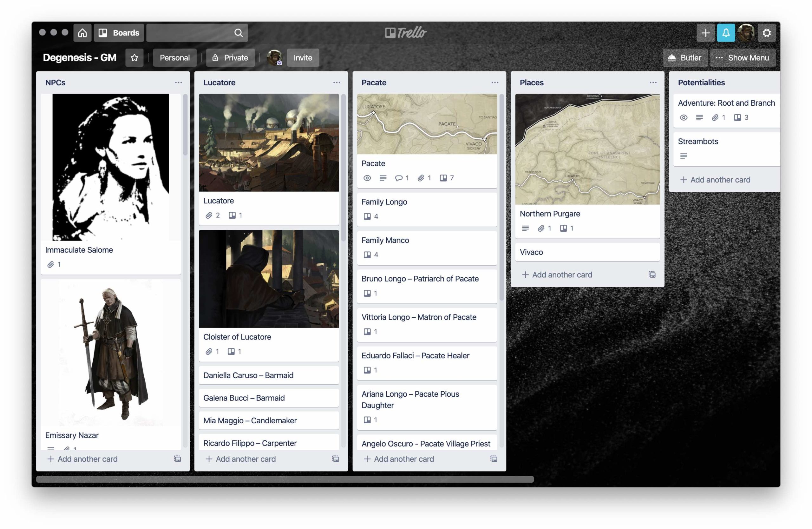
Task: Open the user profile avatar menu
Action: [746, 33]
